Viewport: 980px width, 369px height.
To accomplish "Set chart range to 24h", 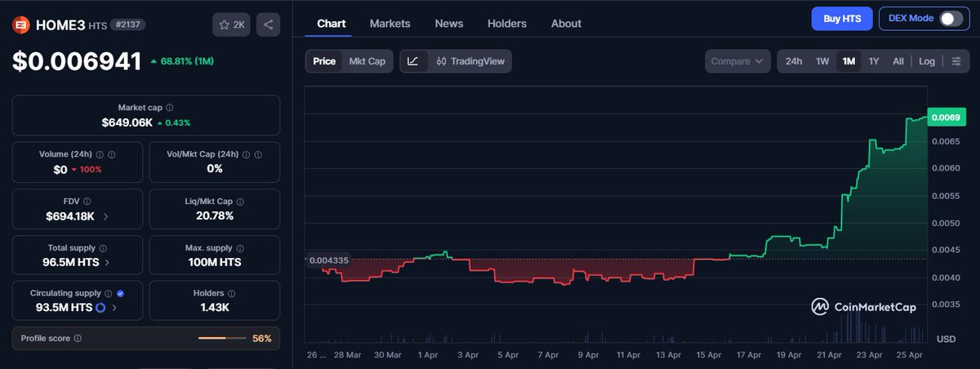I will click(794, 61).
